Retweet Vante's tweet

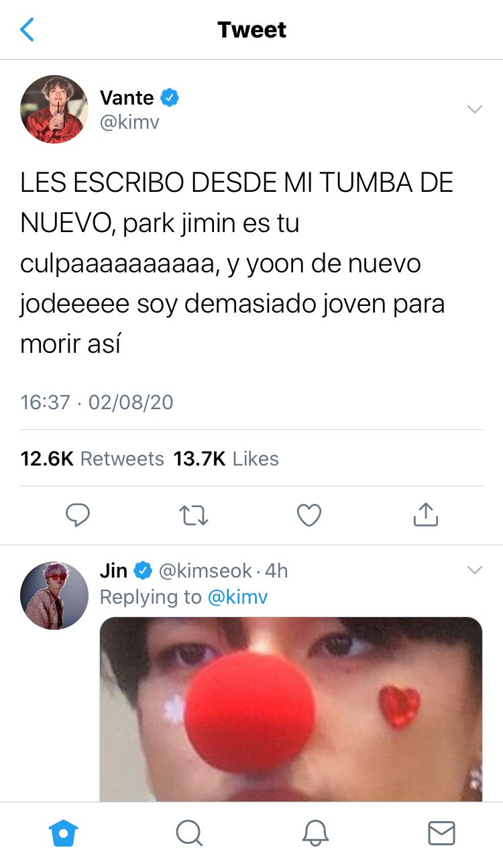coord(194,515)
